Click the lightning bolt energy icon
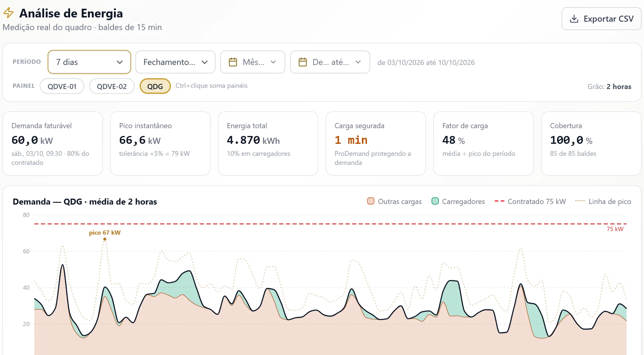 [8, 13]
